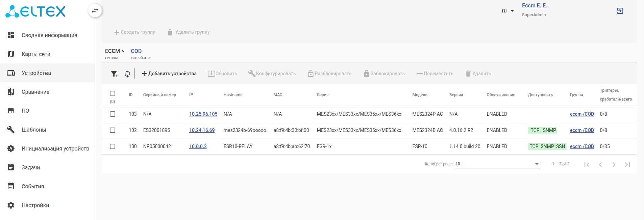644x220 pixels.
Task: Click the Модель column header
Action: coord(420,95)
